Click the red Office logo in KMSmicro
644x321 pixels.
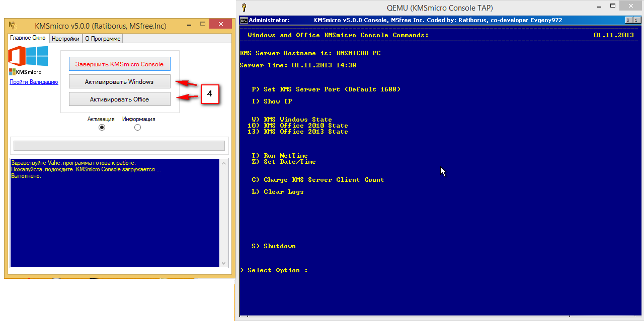coord(17,56)
